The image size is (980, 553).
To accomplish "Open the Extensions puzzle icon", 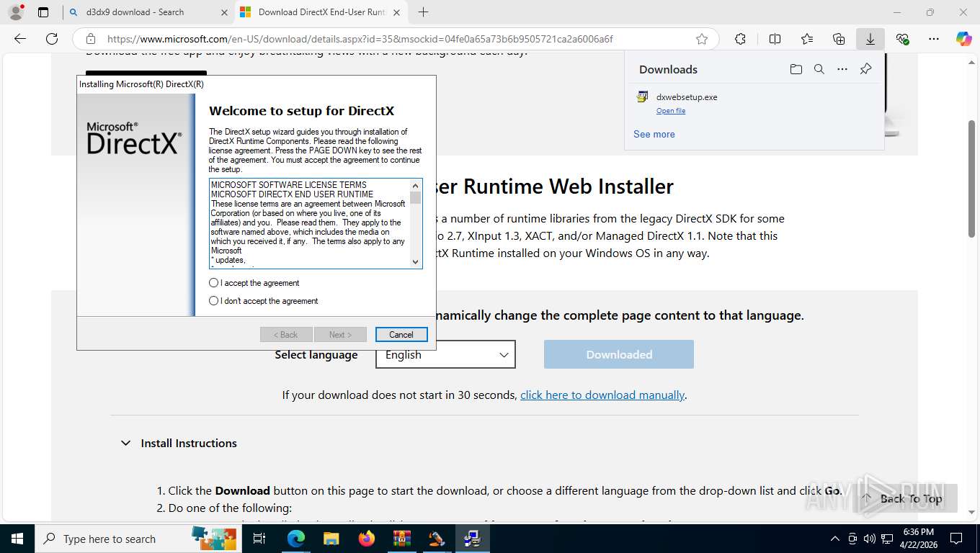I will click(x=740, y=39).
